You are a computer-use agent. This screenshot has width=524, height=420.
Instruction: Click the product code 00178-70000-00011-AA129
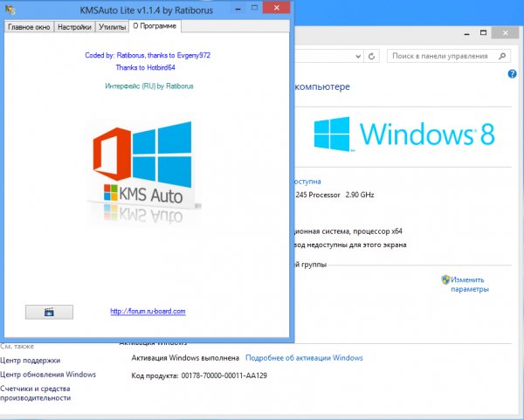tap(224, 375)
